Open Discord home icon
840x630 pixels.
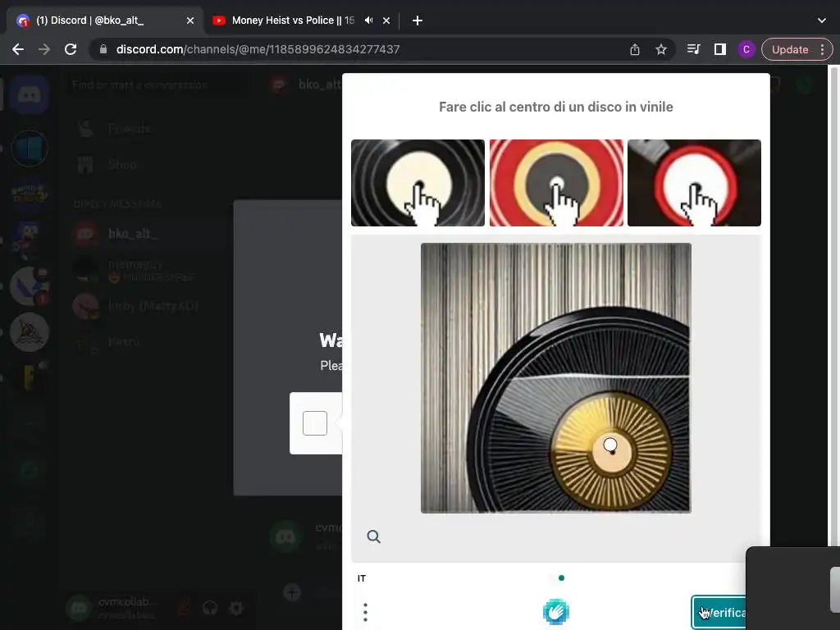(30, 95)
